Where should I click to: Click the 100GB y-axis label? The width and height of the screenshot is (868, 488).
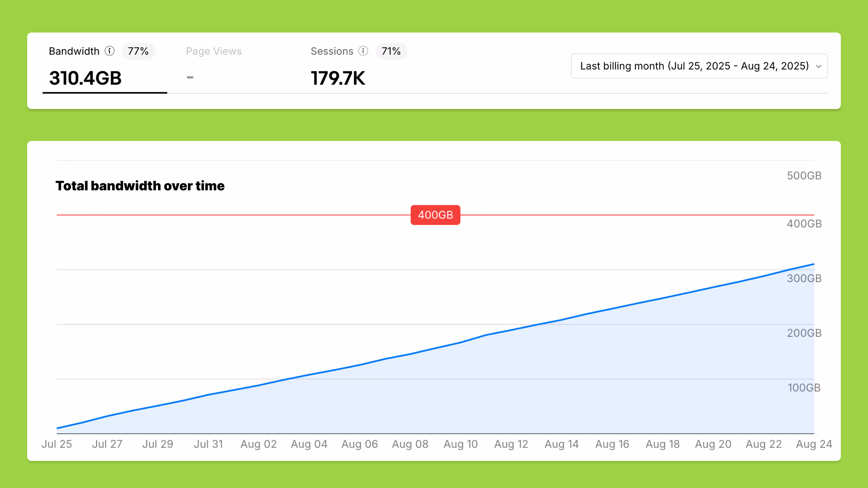point(804,388)
